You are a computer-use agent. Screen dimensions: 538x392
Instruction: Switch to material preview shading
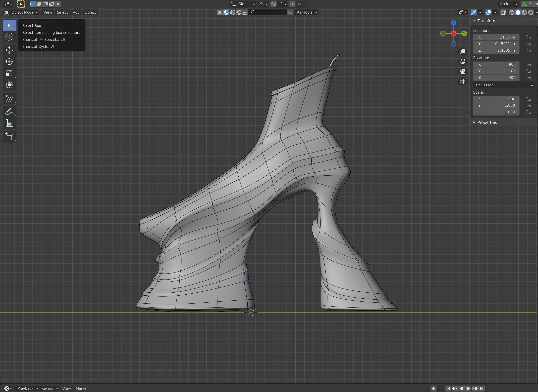pos(524,13)
